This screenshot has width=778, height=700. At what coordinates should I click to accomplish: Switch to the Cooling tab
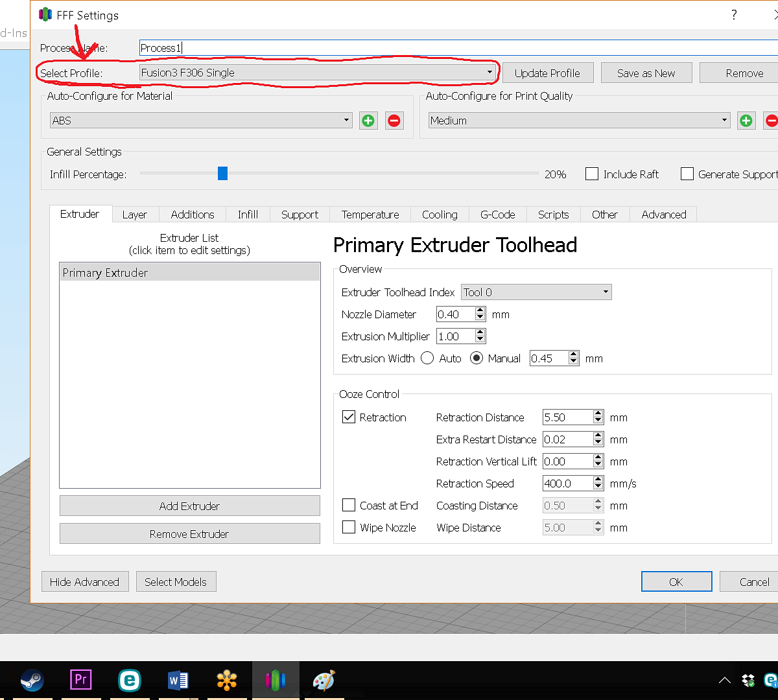440,215
